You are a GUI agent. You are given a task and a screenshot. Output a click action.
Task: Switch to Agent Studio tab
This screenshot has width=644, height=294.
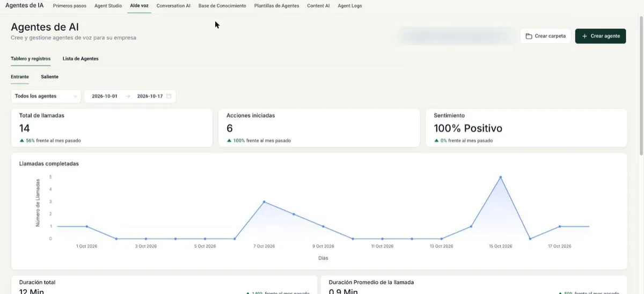108,6
